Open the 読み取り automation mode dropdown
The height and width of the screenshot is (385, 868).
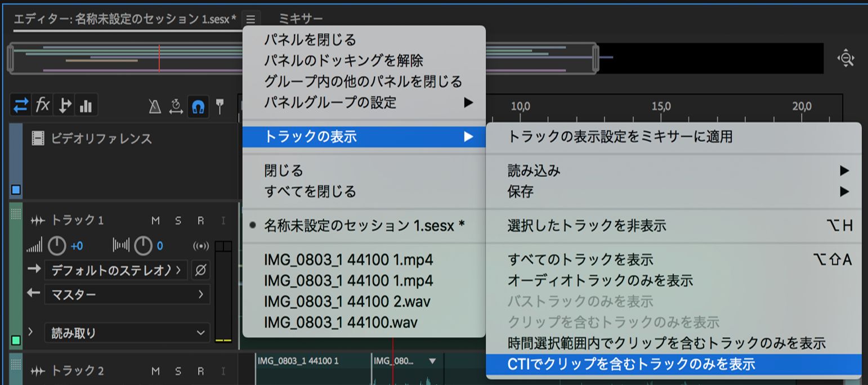[127, 333]
